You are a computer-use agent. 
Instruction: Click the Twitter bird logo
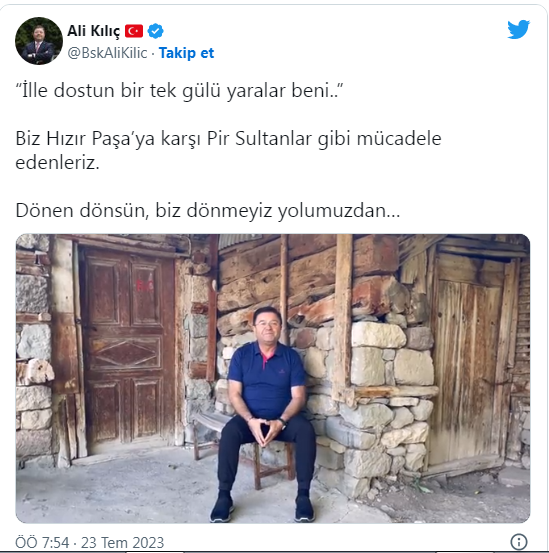(518, 29)
